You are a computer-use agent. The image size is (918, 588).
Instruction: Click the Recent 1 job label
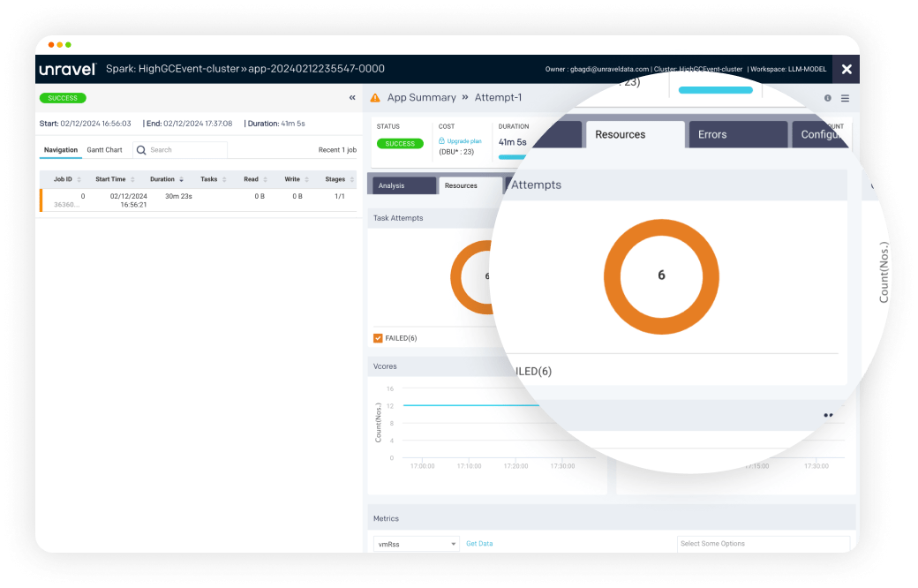point(337,150)
